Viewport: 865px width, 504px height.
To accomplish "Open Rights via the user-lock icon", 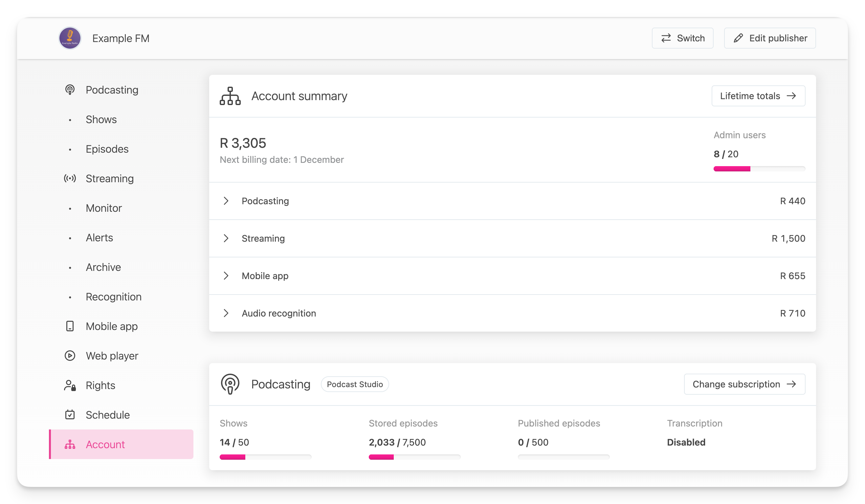I will click(70, 385).
